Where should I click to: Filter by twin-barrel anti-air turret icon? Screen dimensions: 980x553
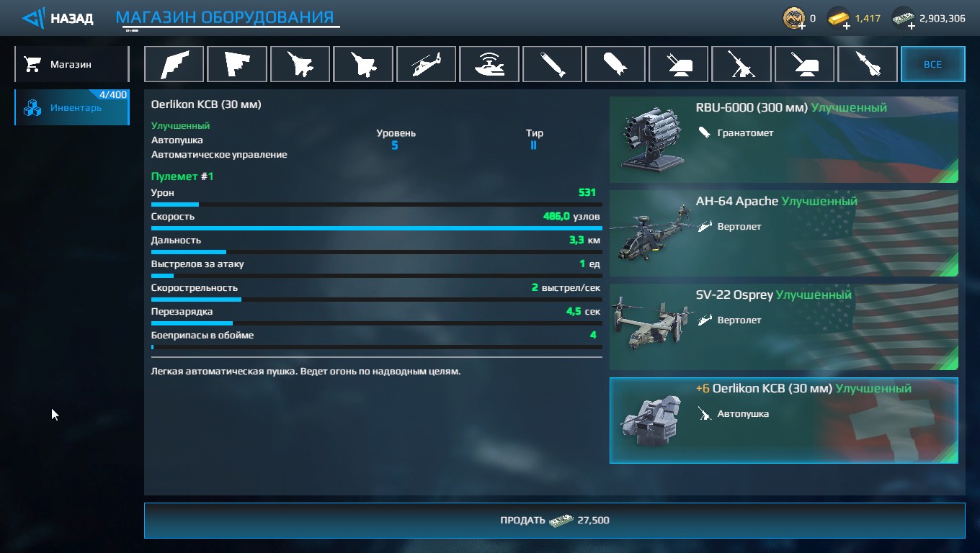point(678,64)
